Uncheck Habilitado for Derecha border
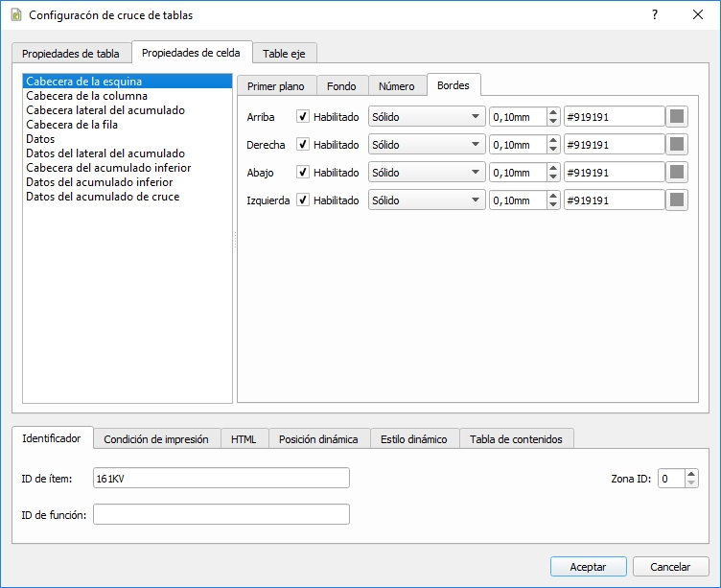The height and width of the screenshot is (588, 721). pos(303,145)
